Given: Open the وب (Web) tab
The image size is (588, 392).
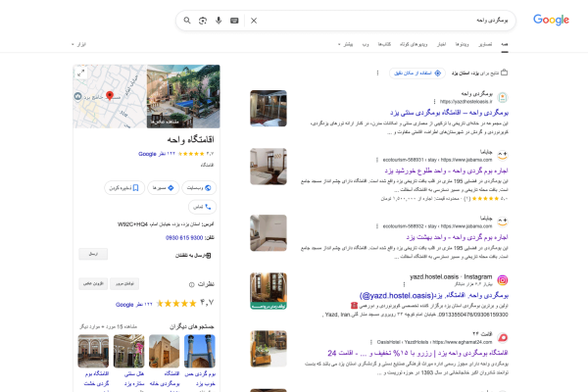Looking at the screenshot, I should (366, 44).
